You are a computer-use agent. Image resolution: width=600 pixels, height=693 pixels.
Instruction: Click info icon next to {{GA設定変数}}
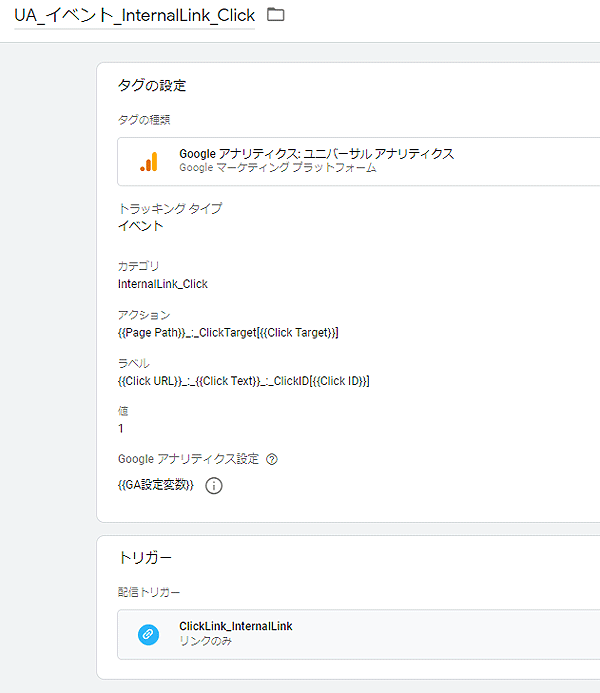(x=214, y=486)
